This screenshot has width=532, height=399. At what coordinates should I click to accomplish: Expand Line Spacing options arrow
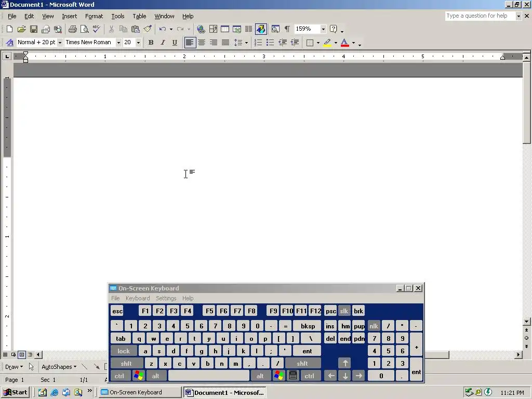point(246,43)
